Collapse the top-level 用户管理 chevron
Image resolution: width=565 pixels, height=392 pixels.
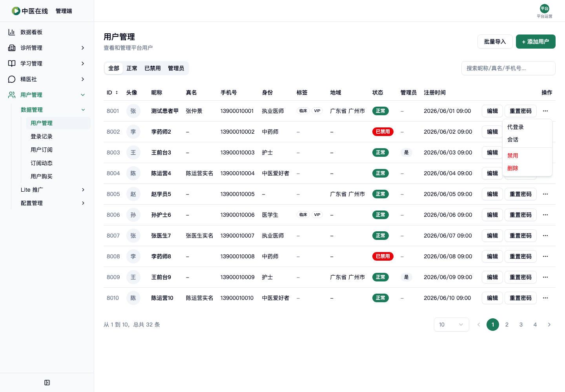coord(83,95)
